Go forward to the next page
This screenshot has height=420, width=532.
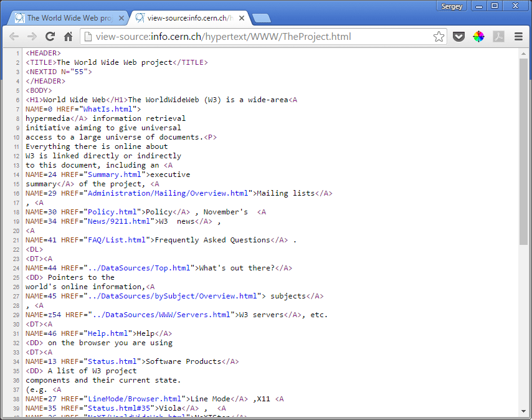32,36
